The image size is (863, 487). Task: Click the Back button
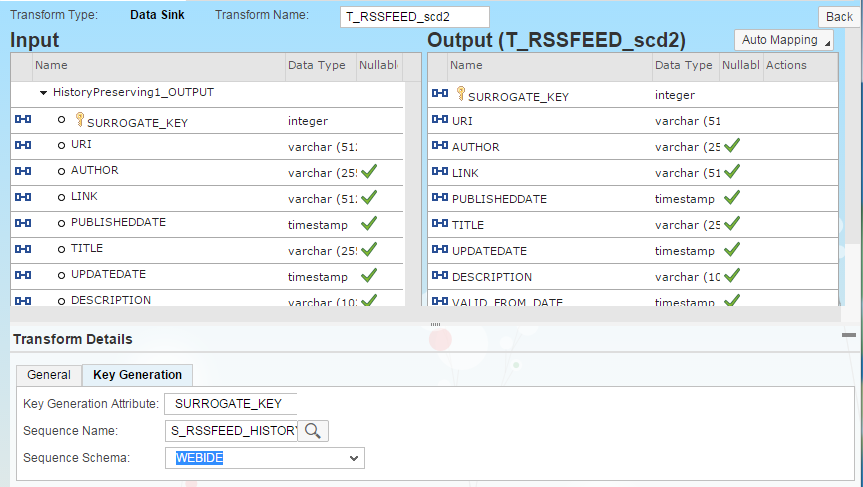[x=838, y=17]
